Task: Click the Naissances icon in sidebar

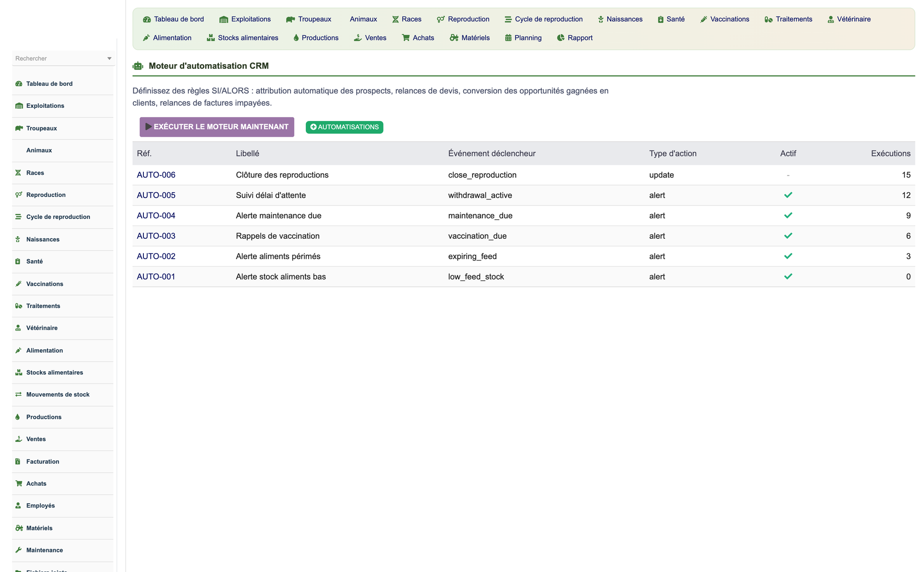Action: pos(18,239)
